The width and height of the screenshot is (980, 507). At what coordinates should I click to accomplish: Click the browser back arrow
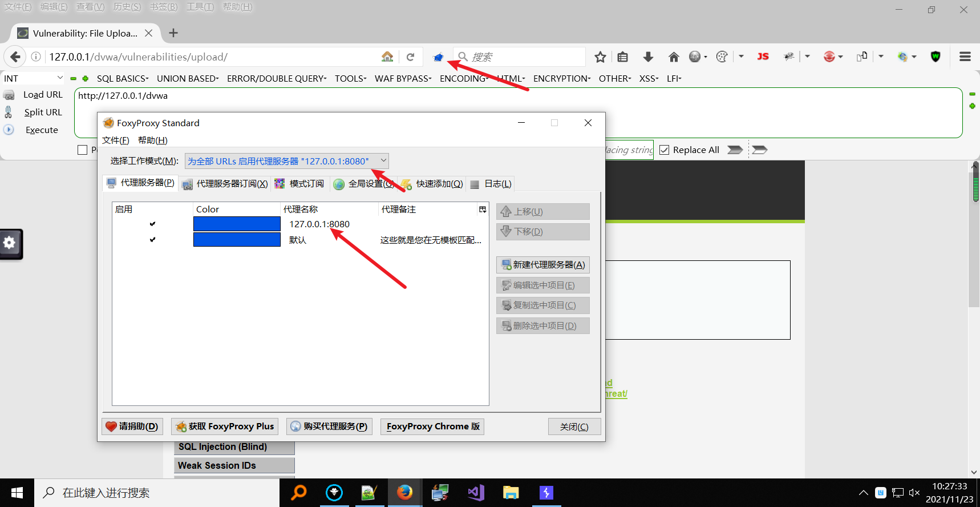pos(15,57)
